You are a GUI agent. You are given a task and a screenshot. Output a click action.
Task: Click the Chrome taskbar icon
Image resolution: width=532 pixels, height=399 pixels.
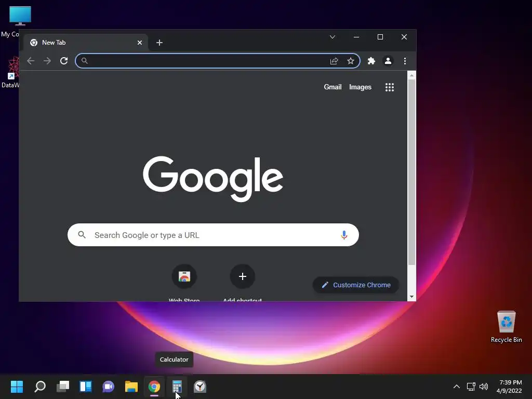(x=154, y=387)
